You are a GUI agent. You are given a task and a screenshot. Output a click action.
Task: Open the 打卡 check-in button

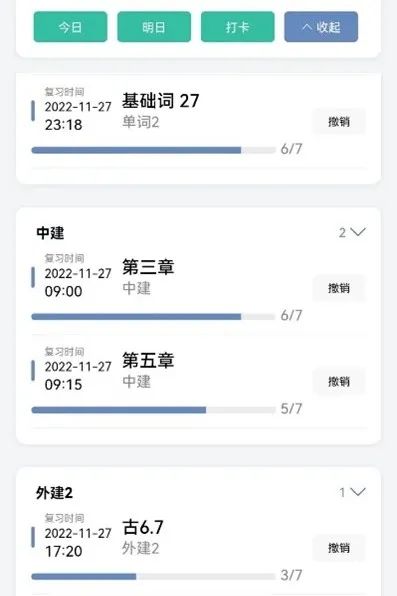point(238,27)
